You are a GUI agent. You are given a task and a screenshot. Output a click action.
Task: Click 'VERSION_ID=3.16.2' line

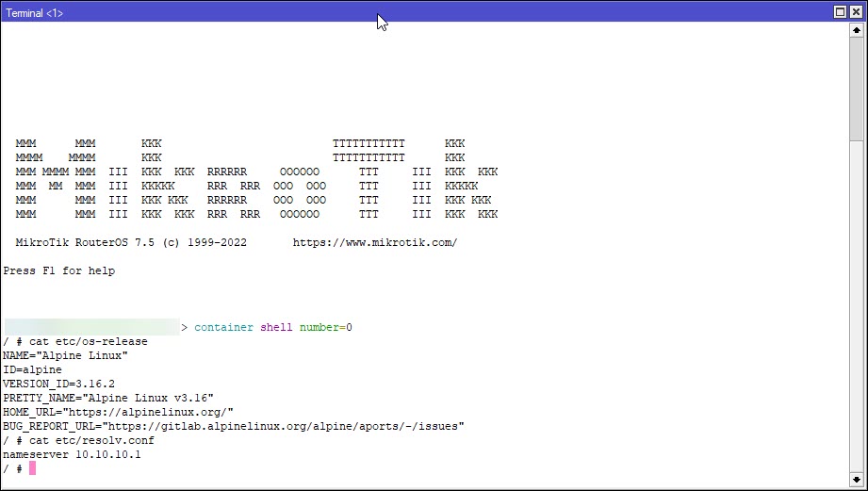[58, 384]
